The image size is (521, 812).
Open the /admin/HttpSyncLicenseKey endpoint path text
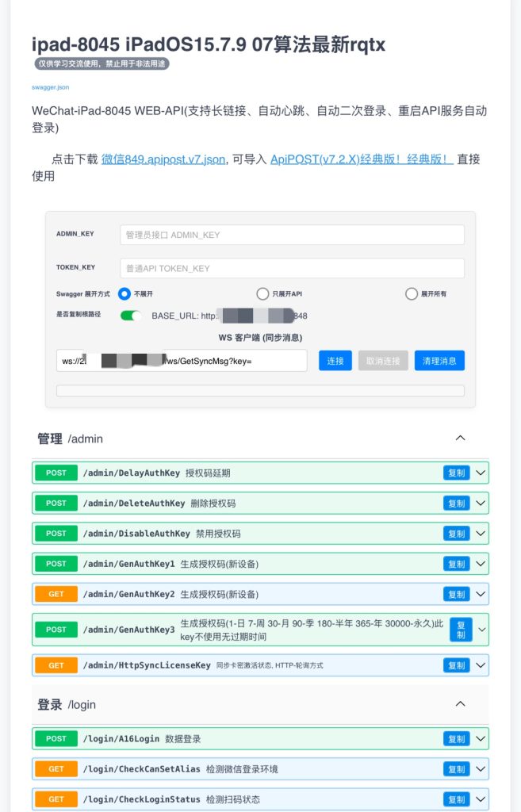point(147,665)
